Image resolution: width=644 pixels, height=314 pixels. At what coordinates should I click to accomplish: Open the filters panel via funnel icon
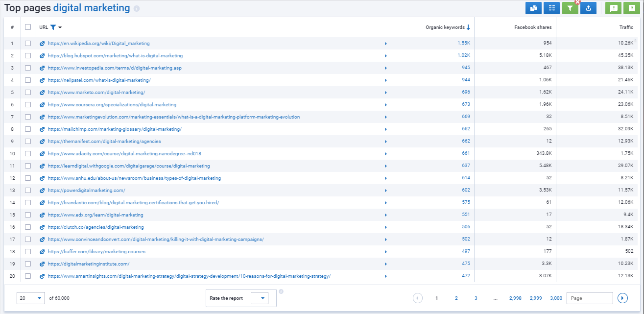(570, 8)
